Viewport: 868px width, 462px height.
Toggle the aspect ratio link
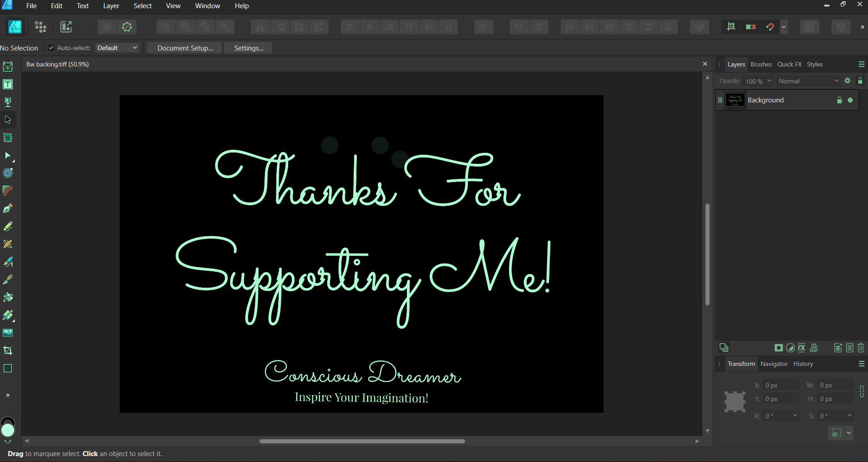click(862, 391)
